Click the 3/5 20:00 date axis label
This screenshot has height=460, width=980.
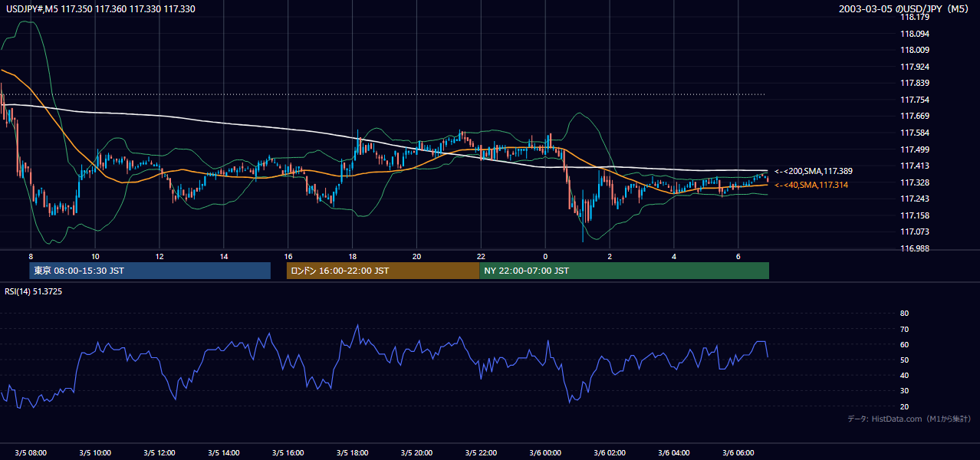point(416,453)
